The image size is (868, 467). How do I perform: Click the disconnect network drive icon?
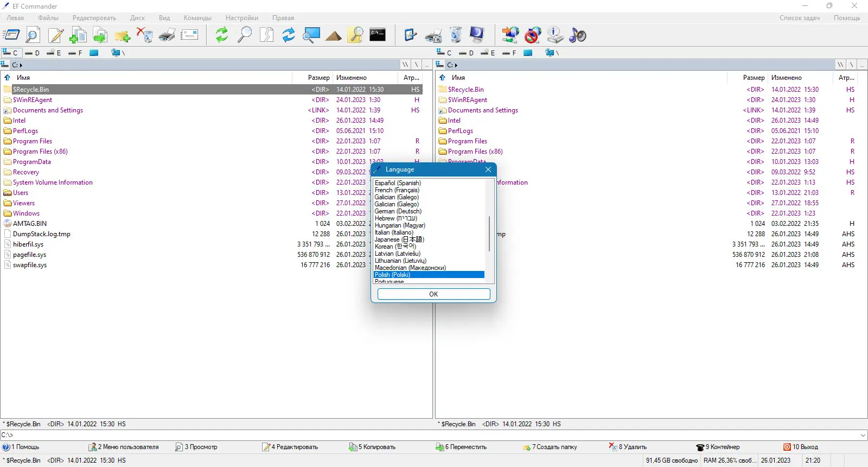click(x=533, y=35)
